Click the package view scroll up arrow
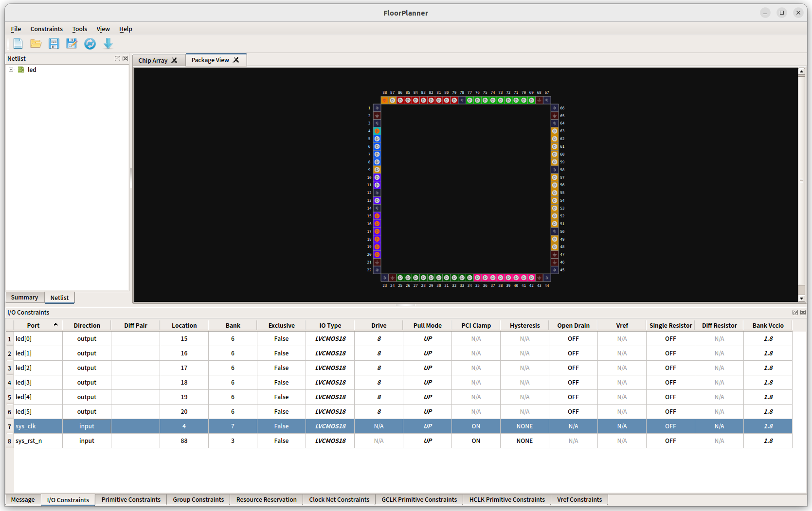 801,71
